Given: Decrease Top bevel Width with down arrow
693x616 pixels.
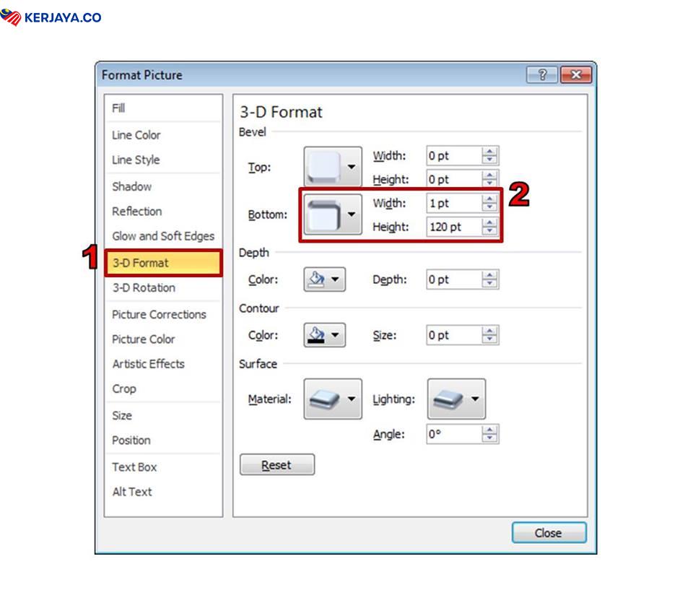Looking at the screenshot, I should point(489,160).
